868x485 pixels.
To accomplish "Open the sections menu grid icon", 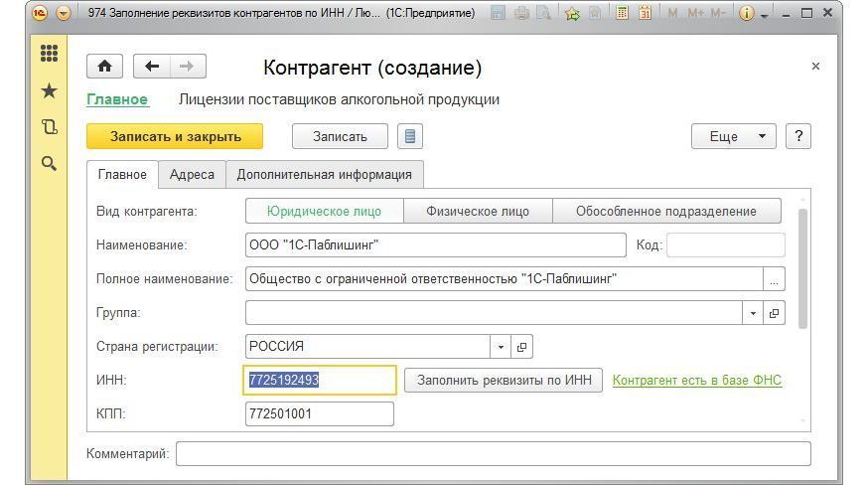I will [x=49, y=54].
